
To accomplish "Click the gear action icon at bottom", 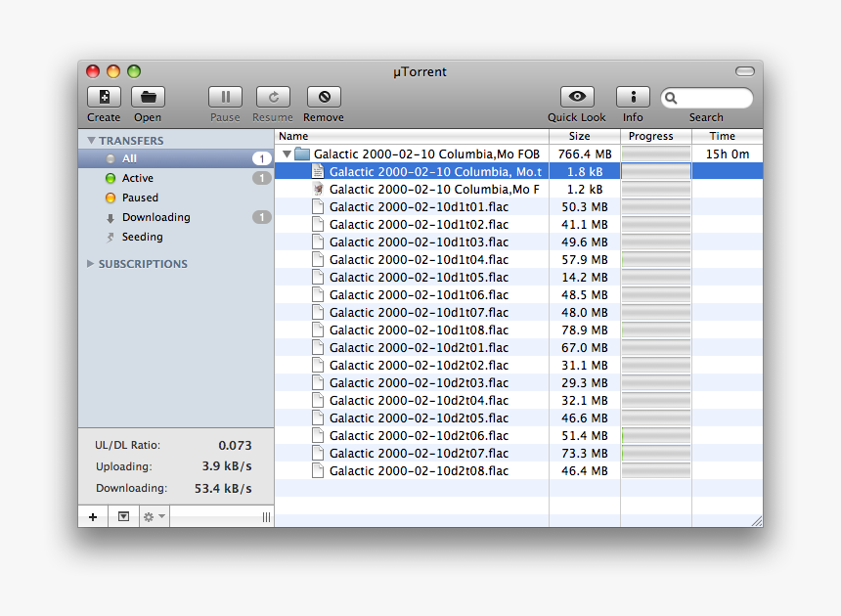I will (x=149, y=515).
